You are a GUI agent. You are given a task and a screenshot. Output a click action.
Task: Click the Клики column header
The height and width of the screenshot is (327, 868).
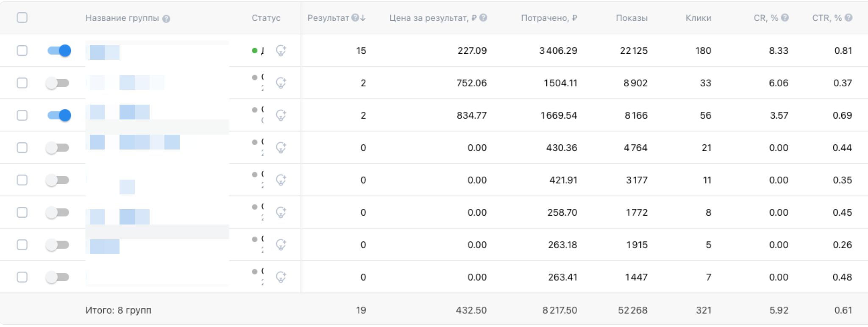pos(698,18)
